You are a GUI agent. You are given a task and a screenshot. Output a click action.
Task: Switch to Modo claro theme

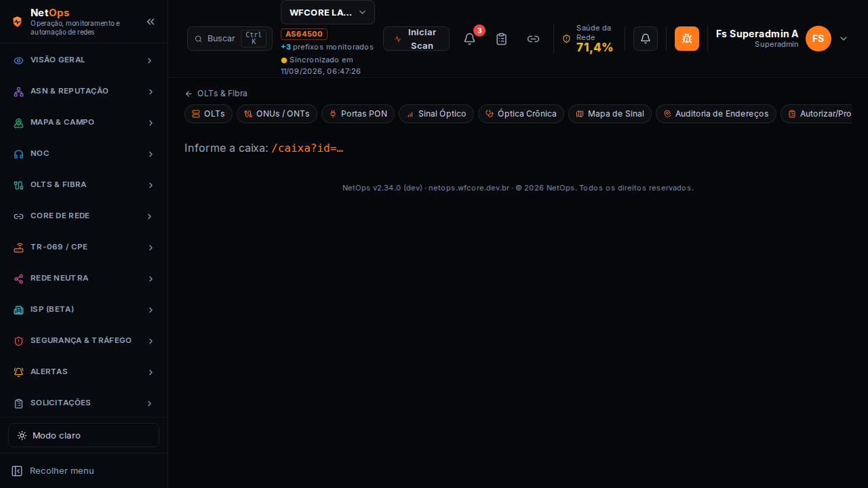pos(83,435)
